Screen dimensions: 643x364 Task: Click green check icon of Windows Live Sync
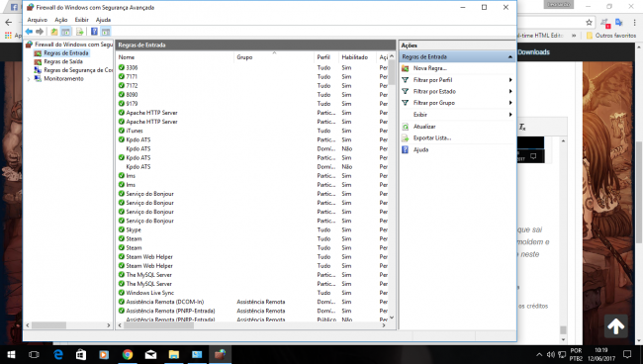pos(122,293)
